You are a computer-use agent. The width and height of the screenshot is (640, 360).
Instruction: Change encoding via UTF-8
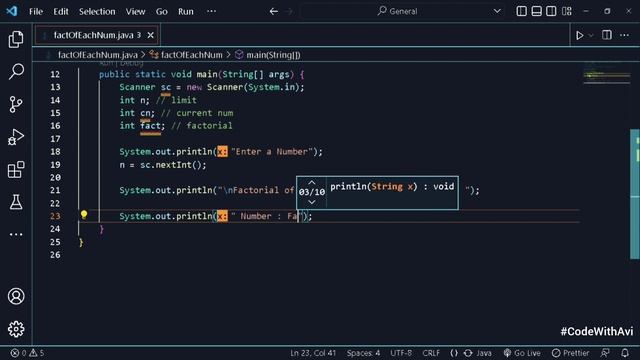coord(401,353)
